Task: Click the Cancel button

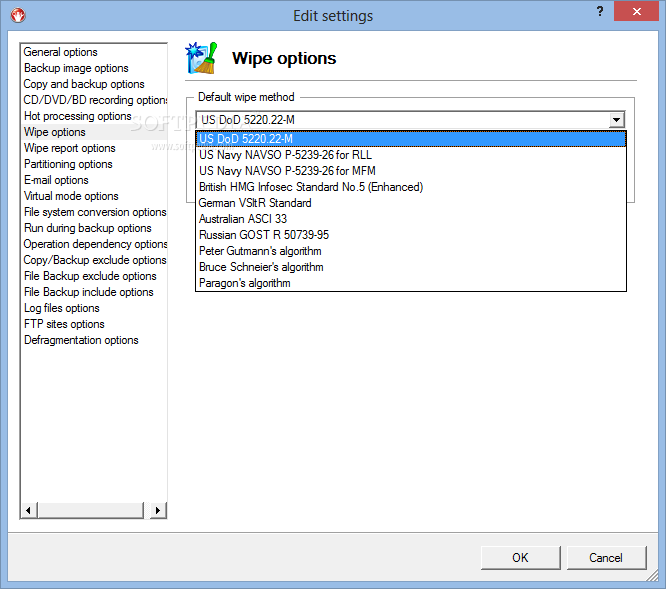Action: click(x=606, y=558)
